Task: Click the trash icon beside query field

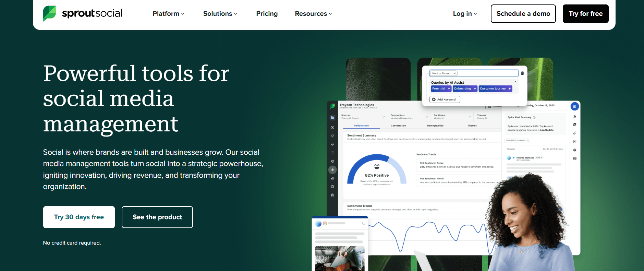Action: pos(522,73)
